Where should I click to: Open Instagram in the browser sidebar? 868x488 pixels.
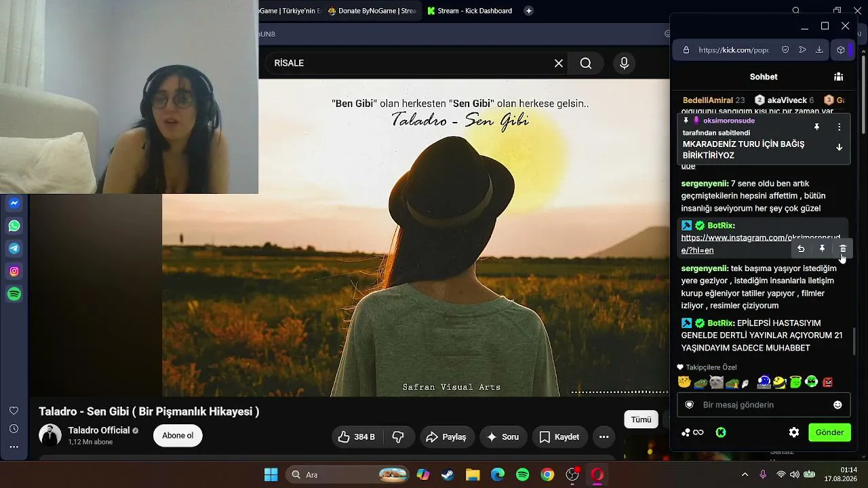14,271
